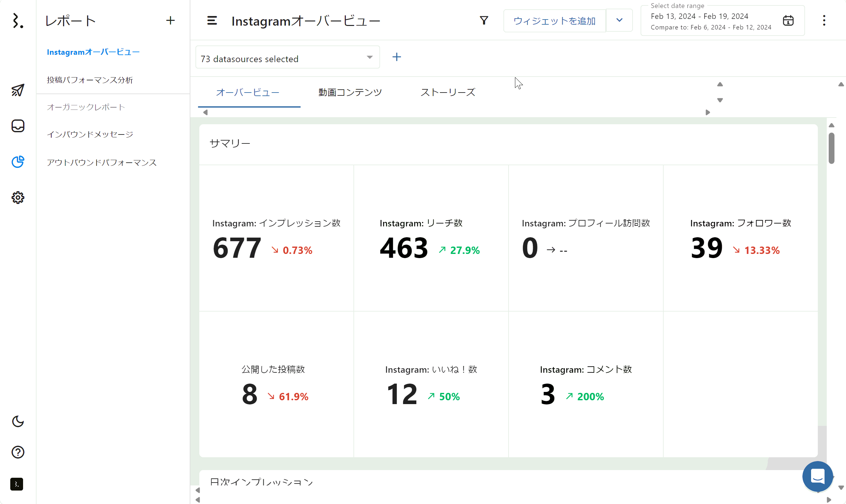Open Instagramオーバービュー report in sidebar
The height and width of the screenshot is (504, 846).
click(93, 52)
